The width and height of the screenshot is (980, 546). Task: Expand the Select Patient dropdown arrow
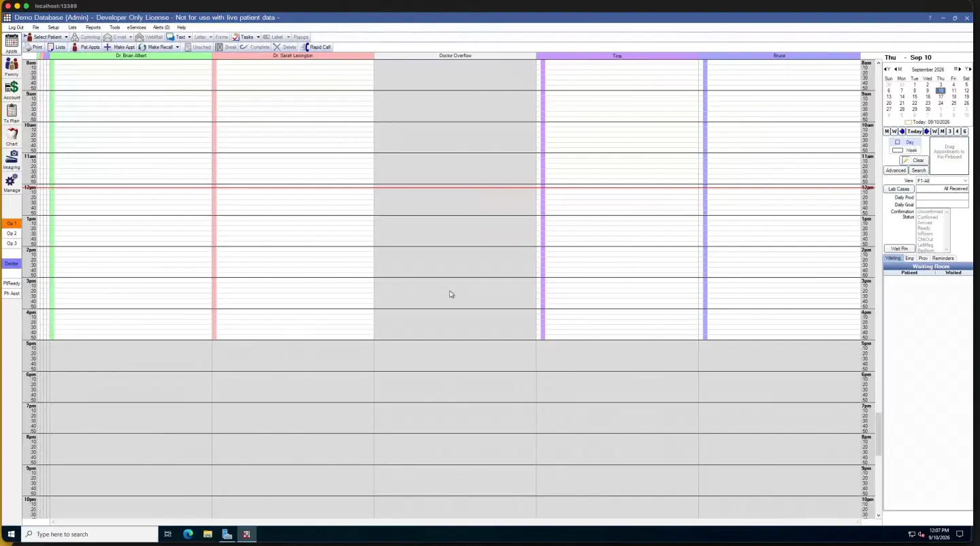[x=66, y=37]
